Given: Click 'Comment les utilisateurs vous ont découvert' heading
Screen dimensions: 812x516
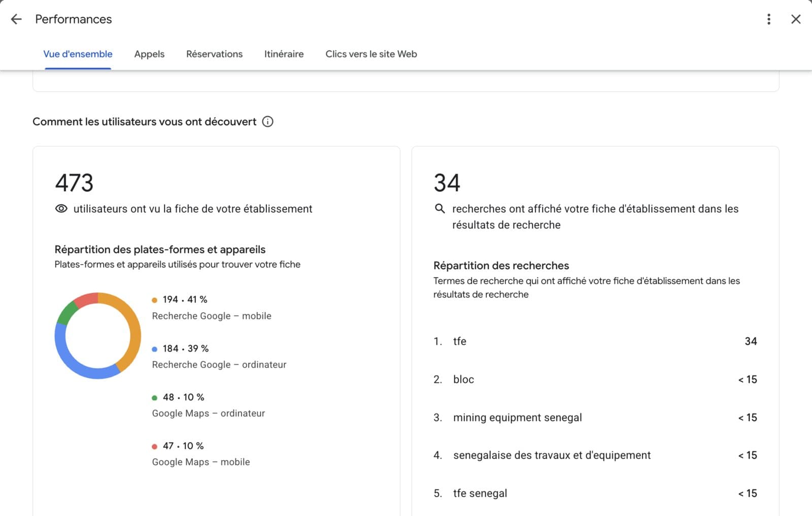Looking at the screenshot, I should (145, 121).
